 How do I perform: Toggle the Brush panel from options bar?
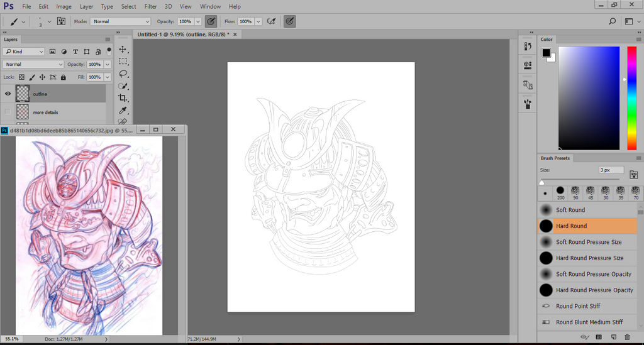[x=61, y=21]
